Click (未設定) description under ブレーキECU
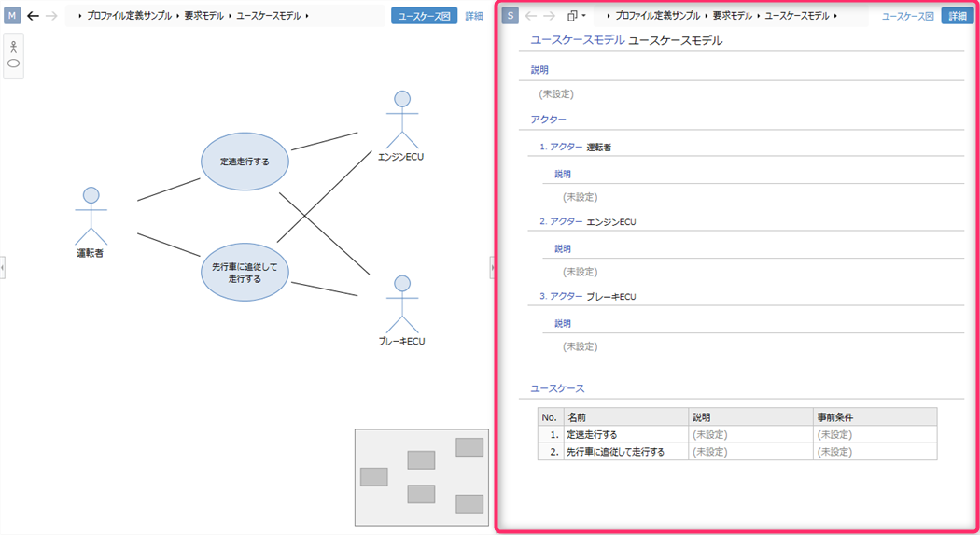 pyautogui.click(x=580, y=346)
